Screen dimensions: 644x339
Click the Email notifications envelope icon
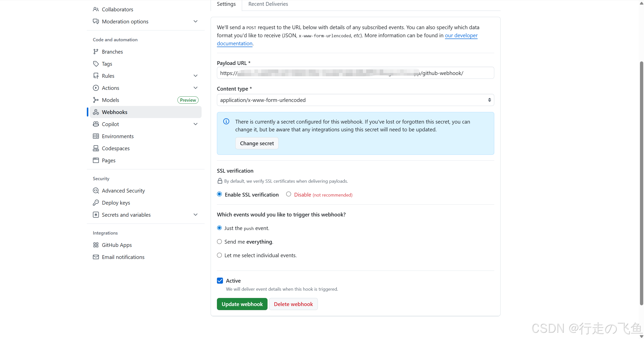(96, 257)
